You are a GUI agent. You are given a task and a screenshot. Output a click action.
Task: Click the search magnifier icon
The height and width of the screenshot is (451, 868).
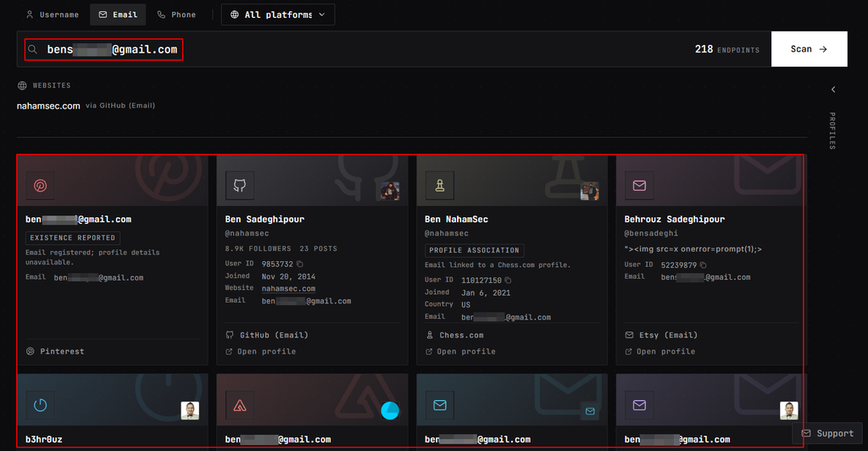33,49
